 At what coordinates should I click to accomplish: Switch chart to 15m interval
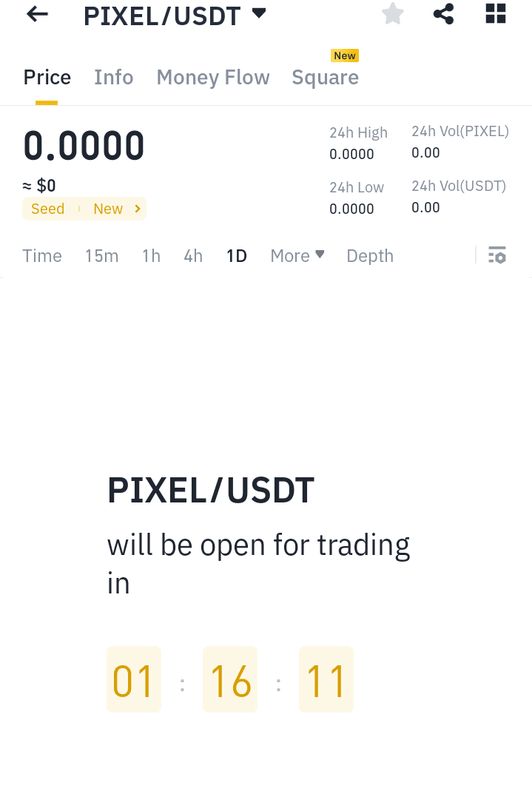point(101,255)
